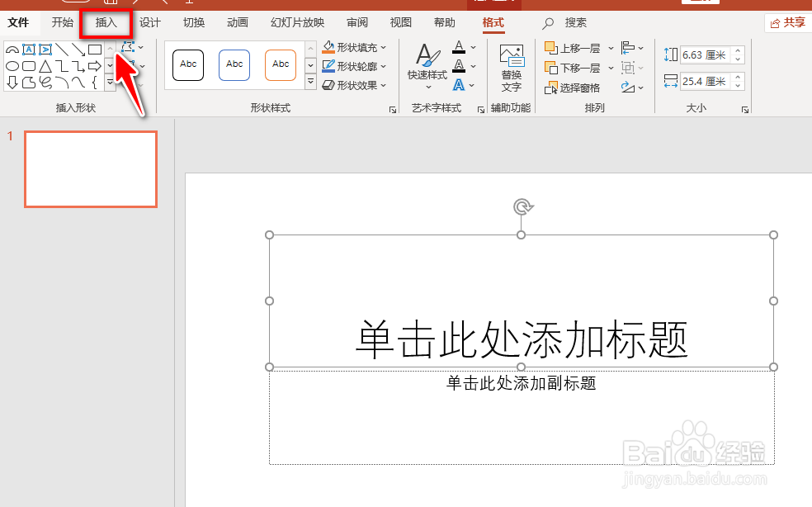Select the second Abc shape style preset

point(234,64)
